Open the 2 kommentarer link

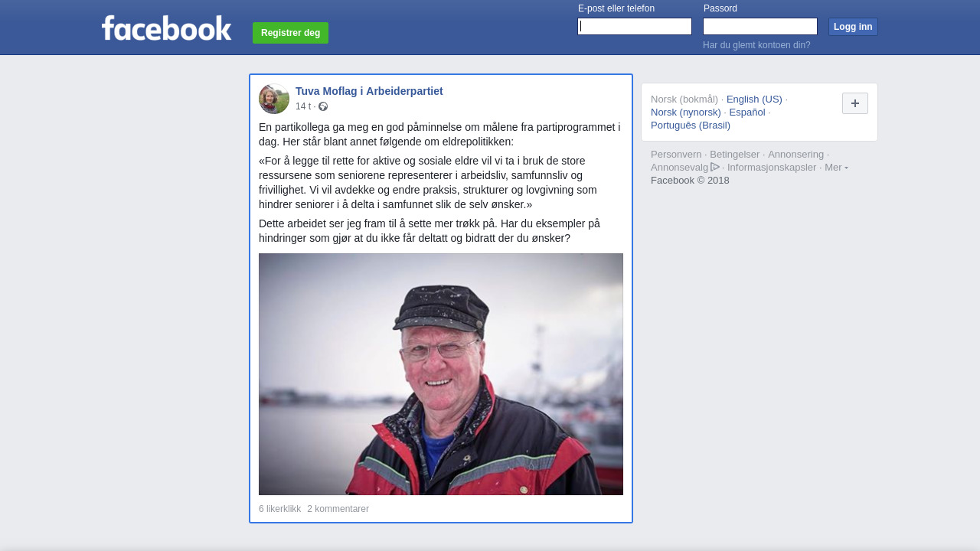tap(338, 509)
